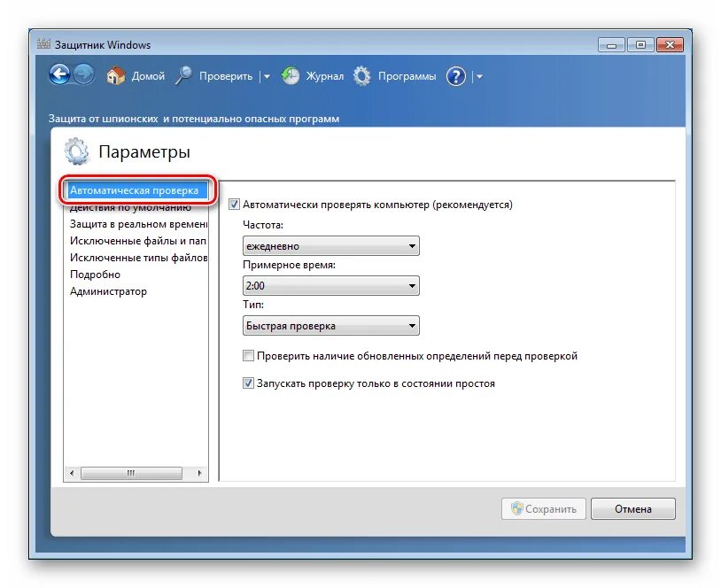Select Администратор in the settings list
This screenshot has height=588, width=721.
(108, 291)
